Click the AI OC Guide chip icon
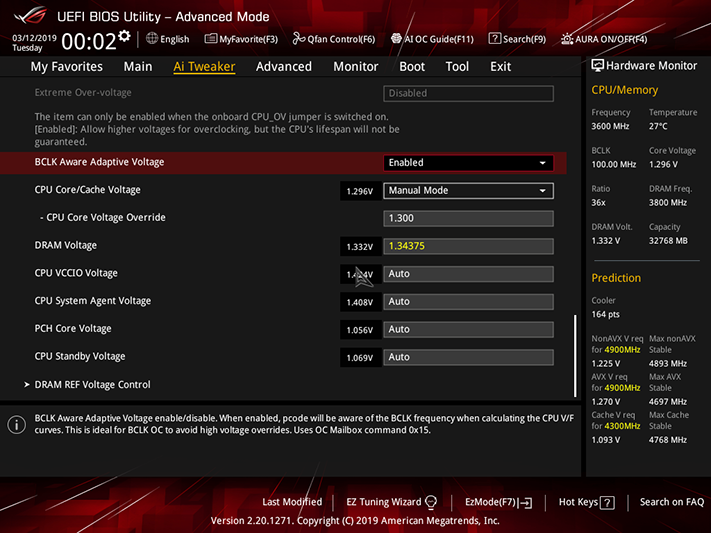 (396, 39)
